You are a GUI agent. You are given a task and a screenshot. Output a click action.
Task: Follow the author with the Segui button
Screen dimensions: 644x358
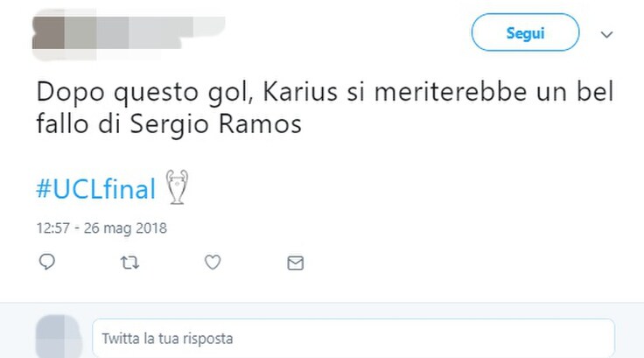coord(525,32)
